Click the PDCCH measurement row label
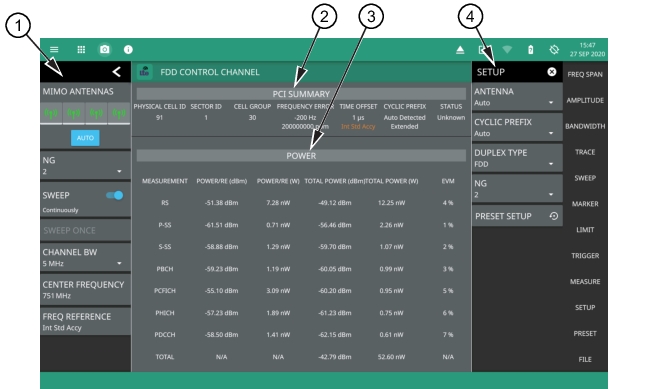This screenshot has width=654, height=389. pyautogui.click(x=165, y=334)
